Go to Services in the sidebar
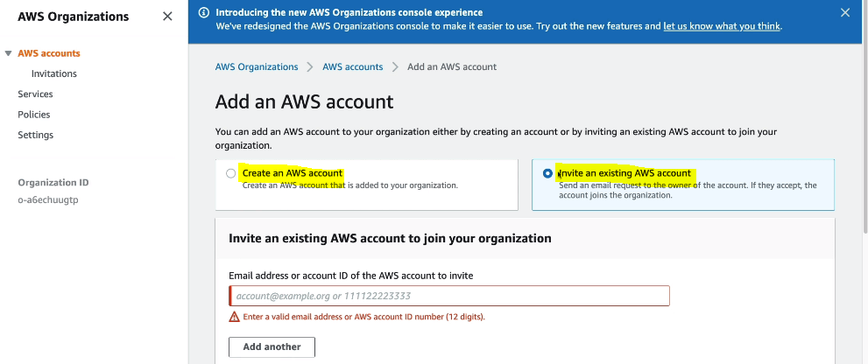The height and width of the screenshot is (364, 868). click(35, 94)
